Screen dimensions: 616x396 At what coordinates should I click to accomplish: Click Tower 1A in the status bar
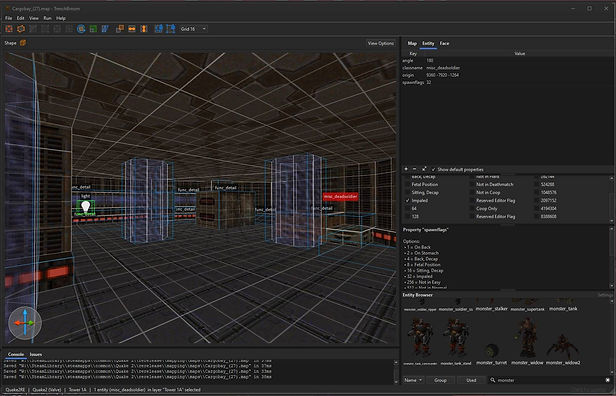click(77, 390)
